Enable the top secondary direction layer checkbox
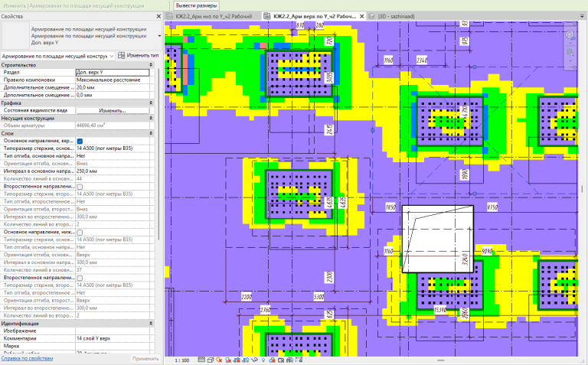The height and width of the screenshot is (365, 588). click(x=80, y=187)
